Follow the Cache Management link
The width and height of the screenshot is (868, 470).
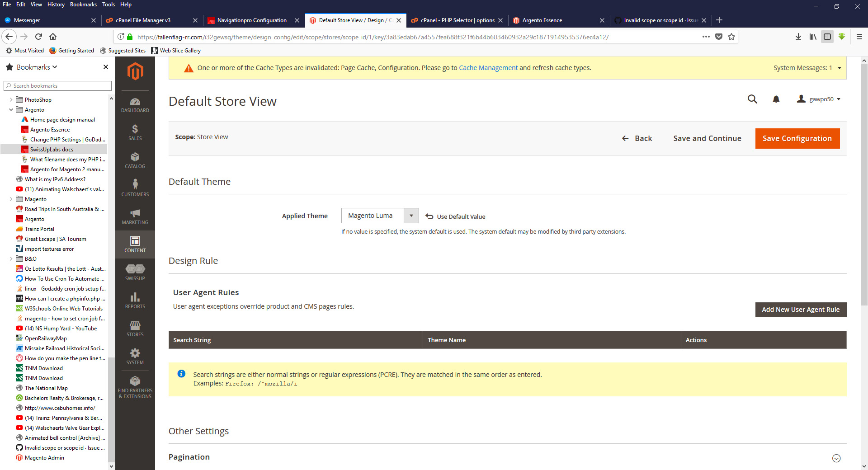(488, 67)
